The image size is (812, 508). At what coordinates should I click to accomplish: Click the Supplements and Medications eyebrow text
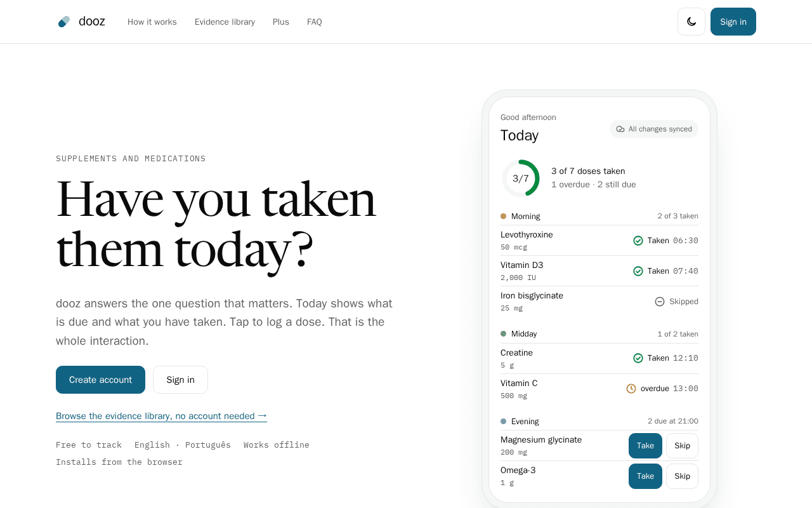point(131,159)
